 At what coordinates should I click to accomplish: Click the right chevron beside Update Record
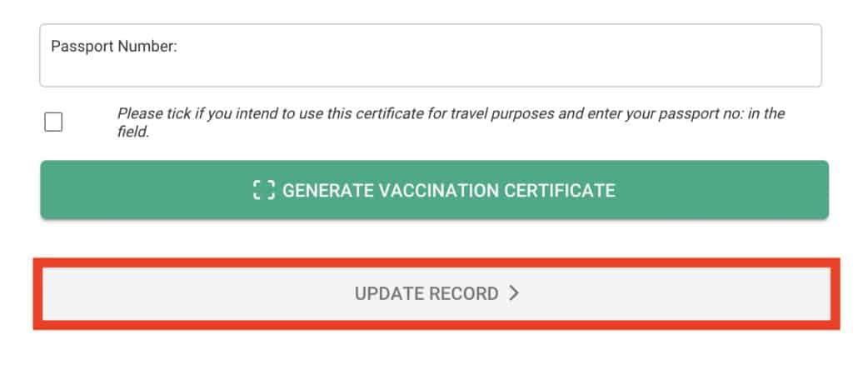coord(514,293)
